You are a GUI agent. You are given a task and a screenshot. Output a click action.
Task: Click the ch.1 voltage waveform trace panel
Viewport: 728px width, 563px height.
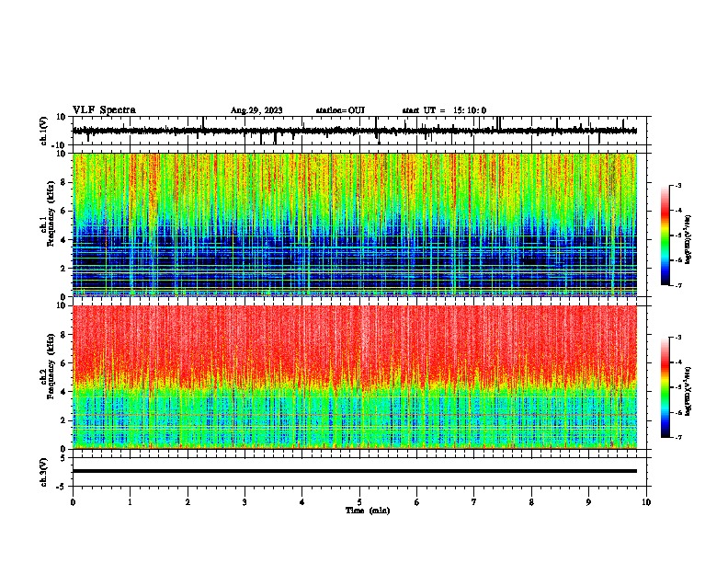coord(359,131)
